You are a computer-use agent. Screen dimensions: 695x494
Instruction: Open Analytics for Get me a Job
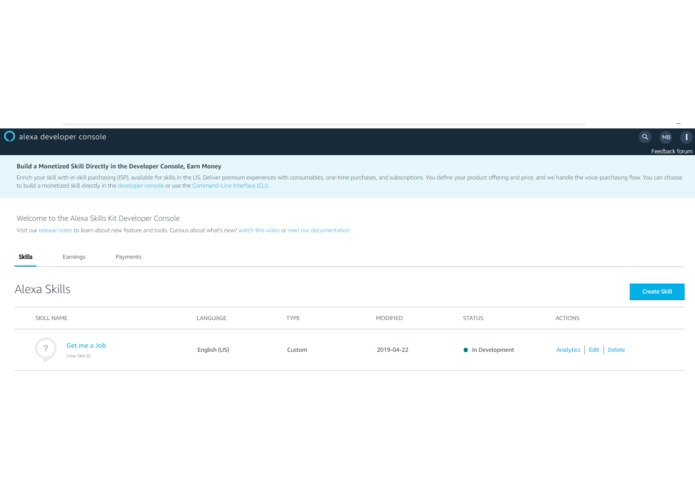[x=568, y=350]
